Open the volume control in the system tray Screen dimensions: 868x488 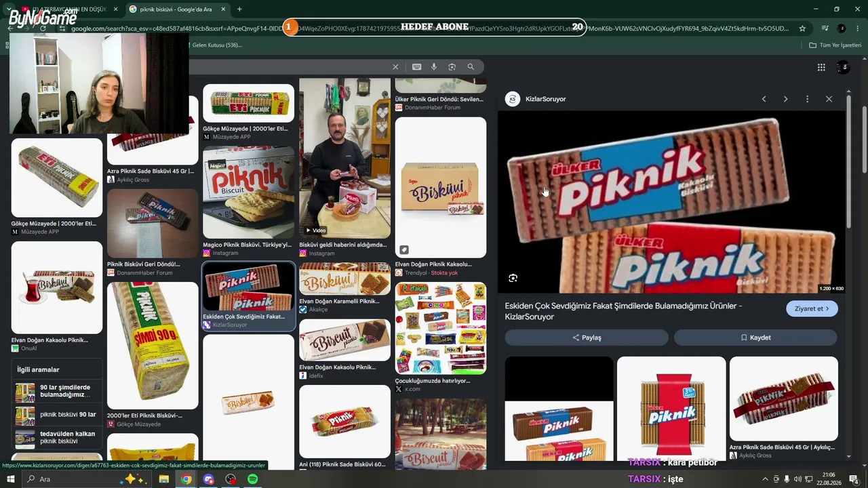(798, 479)
